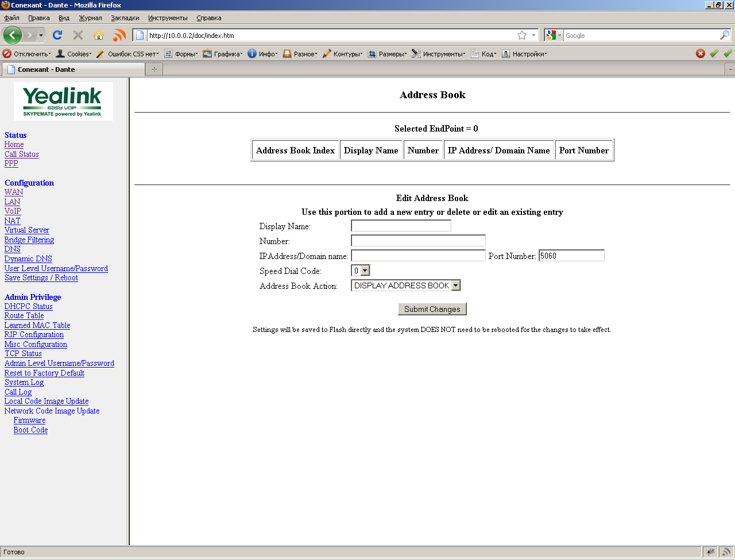
Task: Open the System Log link
Action: 24,382
